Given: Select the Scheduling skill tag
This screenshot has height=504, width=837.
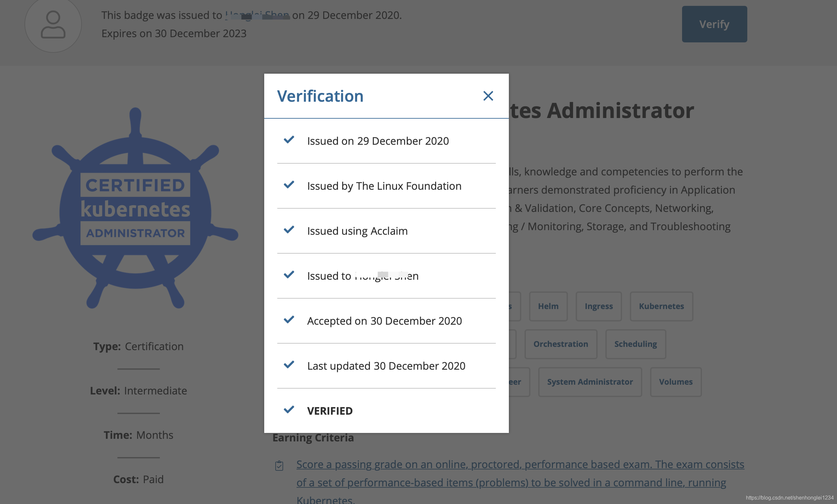Looking at the screenshot, I should [x=635, y=344].
